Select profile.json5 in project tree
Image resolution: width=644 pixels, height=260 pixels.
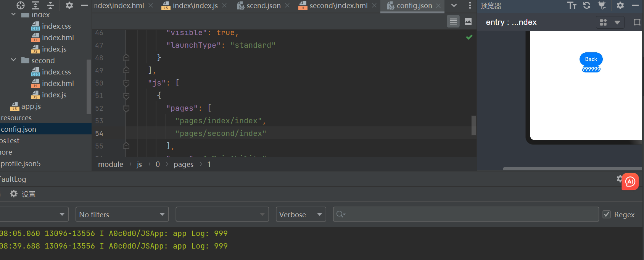point(21,163)
